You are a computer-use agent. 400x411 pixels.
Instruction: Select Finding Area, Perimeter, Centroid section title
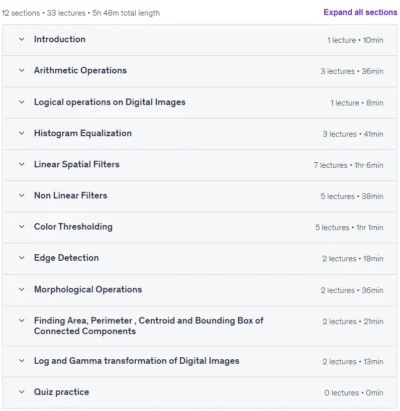pyautogui.click(x=149, y=326)
